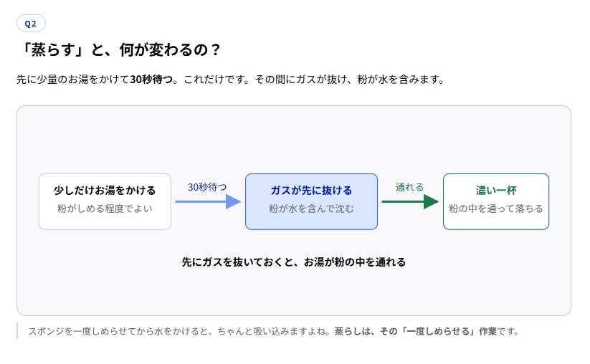The width and height of the screenshot is (590, 364).
Task: Click the bold phrase 蒸らしは、その「一度しめらせる」作業
Action: click(415, 331)
